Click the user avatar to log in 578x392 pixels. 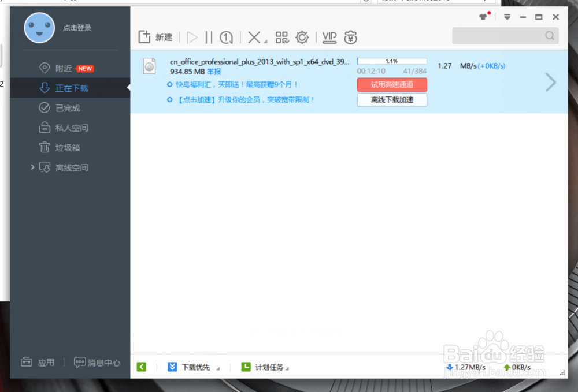coord(39,28)
